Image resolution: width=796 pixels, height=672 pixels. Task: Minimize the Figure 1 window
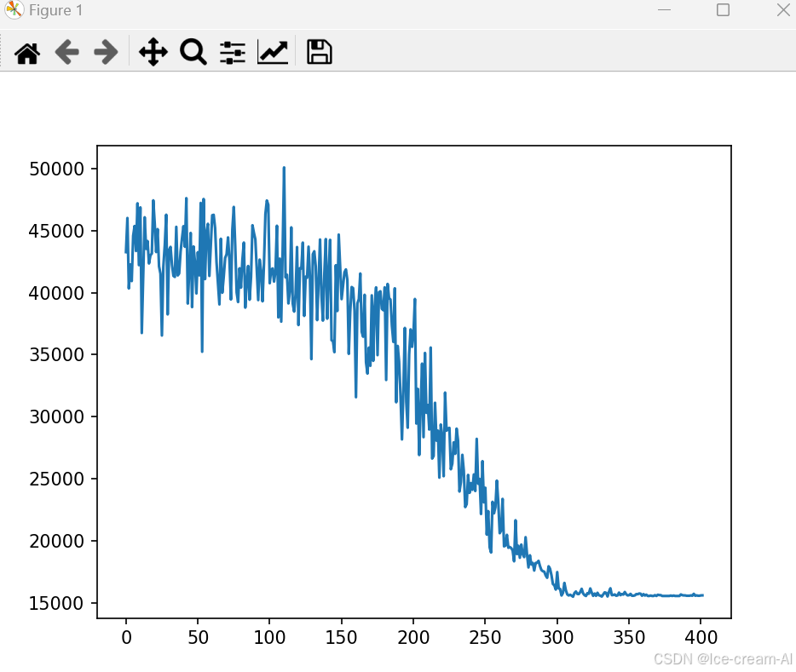[664, 9]
